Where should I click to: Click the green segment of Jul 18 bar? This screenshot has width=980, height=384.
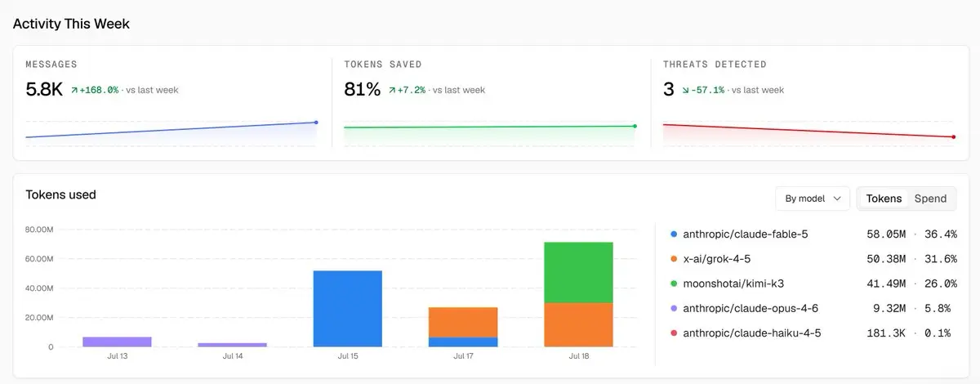[x=578, y=272]
